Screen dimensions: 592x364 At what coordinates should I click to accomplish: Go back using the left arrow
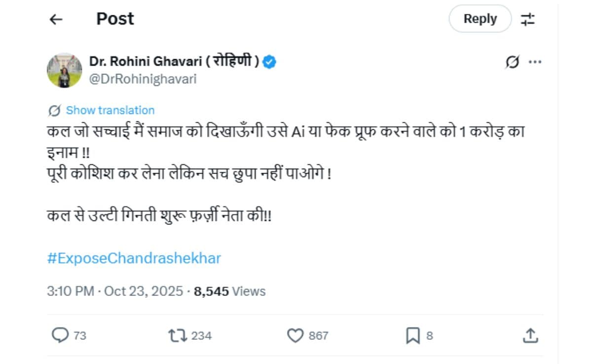[x=56, y=19]
